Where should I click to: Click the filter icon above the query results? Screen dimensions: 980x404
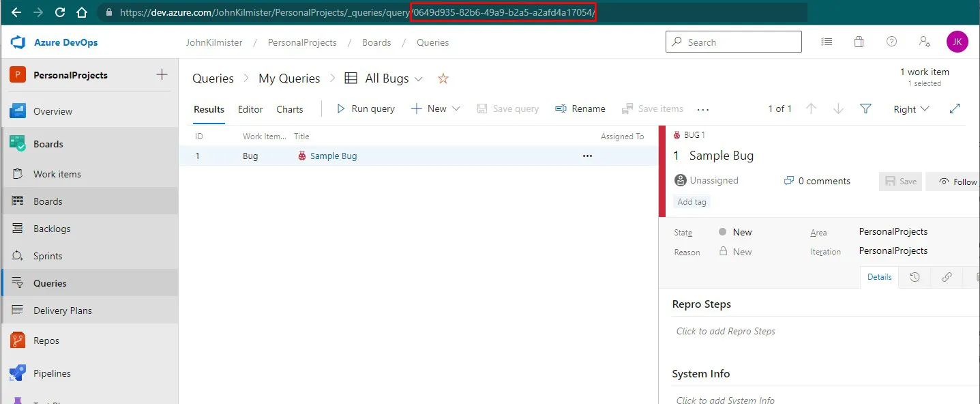[x=865, y=109]
